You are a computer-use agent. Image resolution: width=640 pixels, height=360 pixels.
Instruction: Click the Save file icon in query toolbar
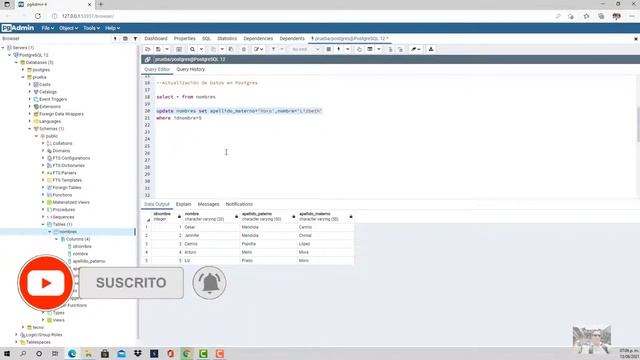point(158,49)
